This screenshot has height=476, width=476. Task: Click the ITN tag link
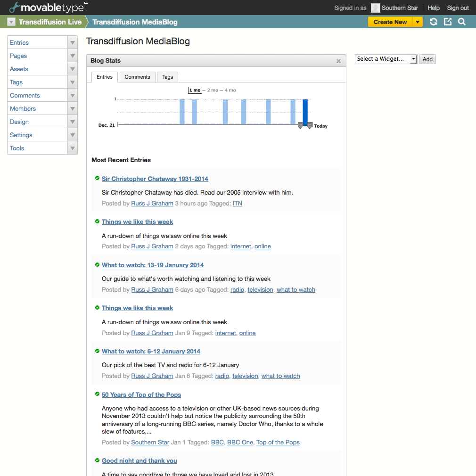coord(238,204)
